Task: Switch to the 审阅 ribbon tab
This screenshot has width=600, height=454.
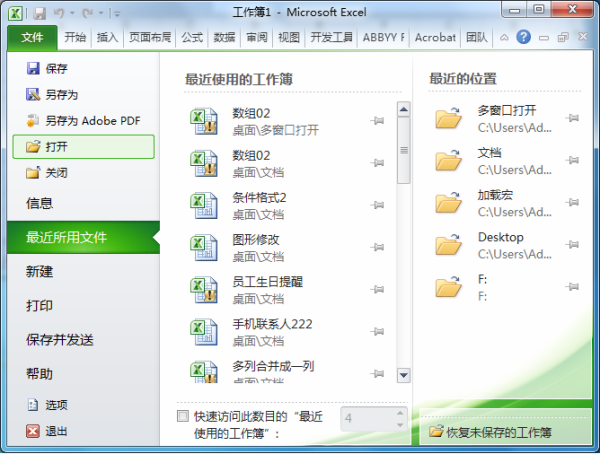Action: click(x=256, y=38)
